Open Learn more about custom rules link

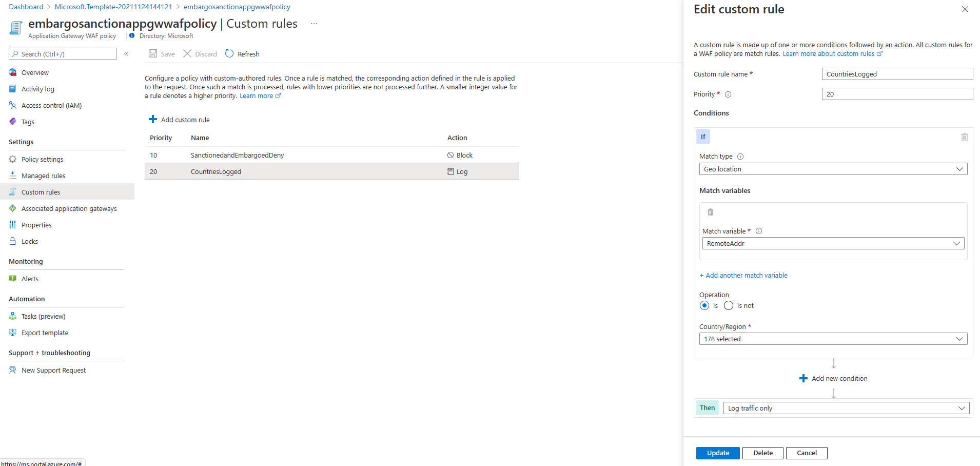coord(828,53)
